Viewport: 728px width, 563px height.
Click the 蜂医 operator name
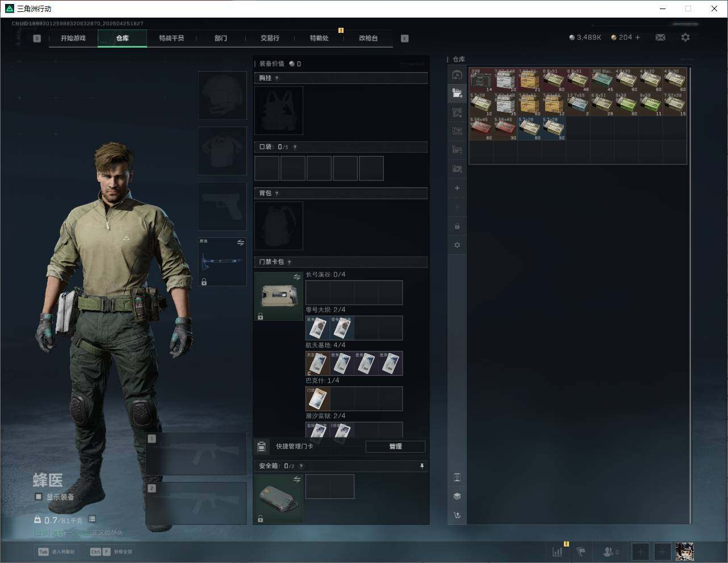(x=48, y=480)
